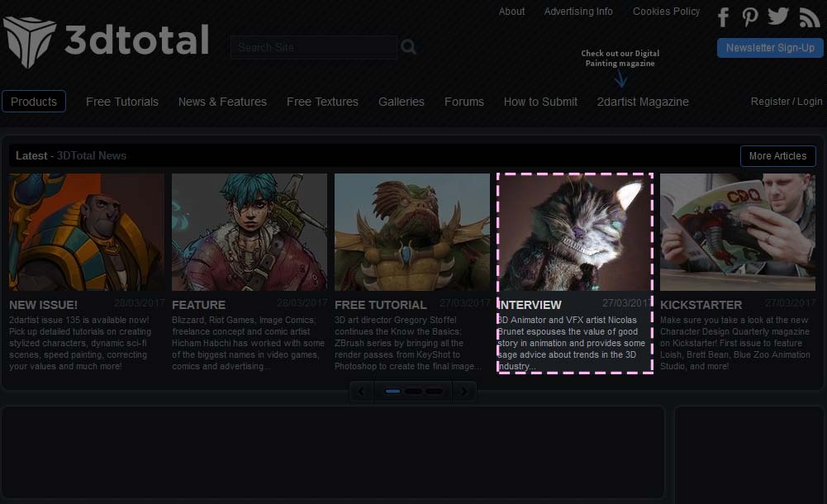Open the 3dtotal Facebook page icon

[724, 17]
